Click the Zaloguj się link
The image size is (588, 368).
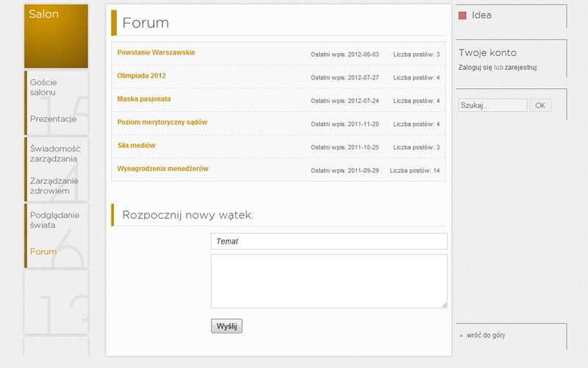(x=475, y=68)
